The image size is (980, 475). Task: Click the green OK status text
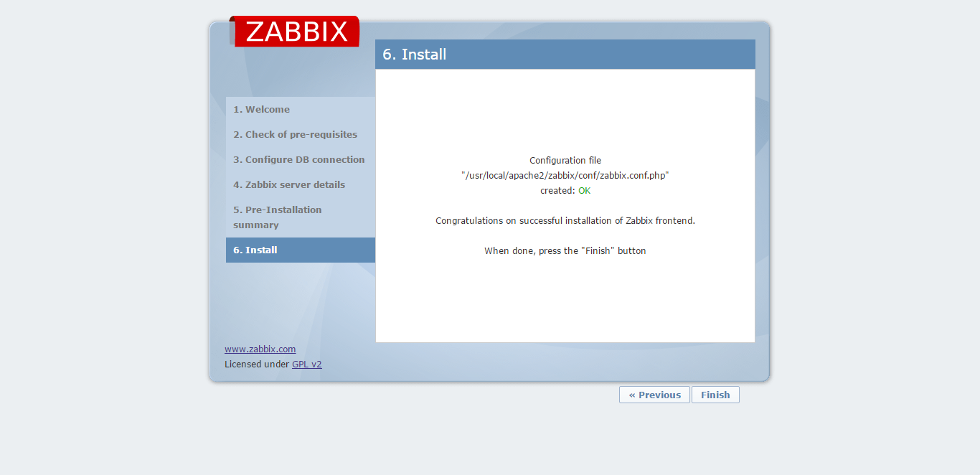[x=584, y=191]
